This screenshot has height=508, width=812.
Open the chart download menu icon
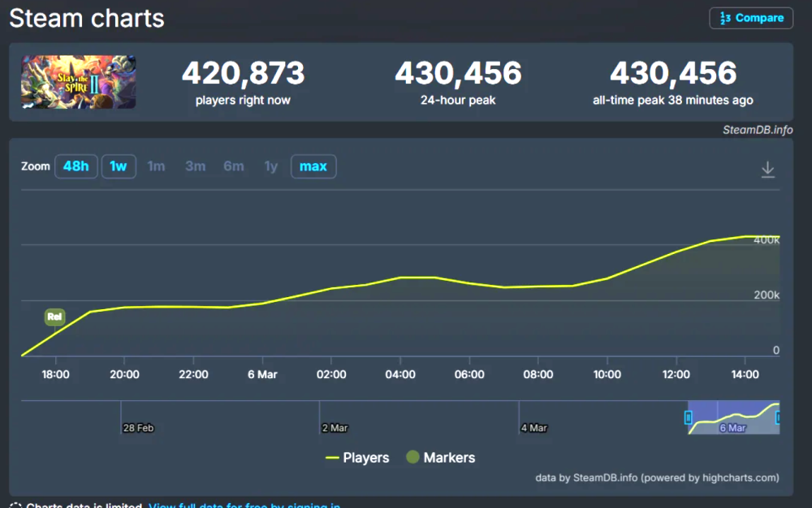click(x=767, y=170)
